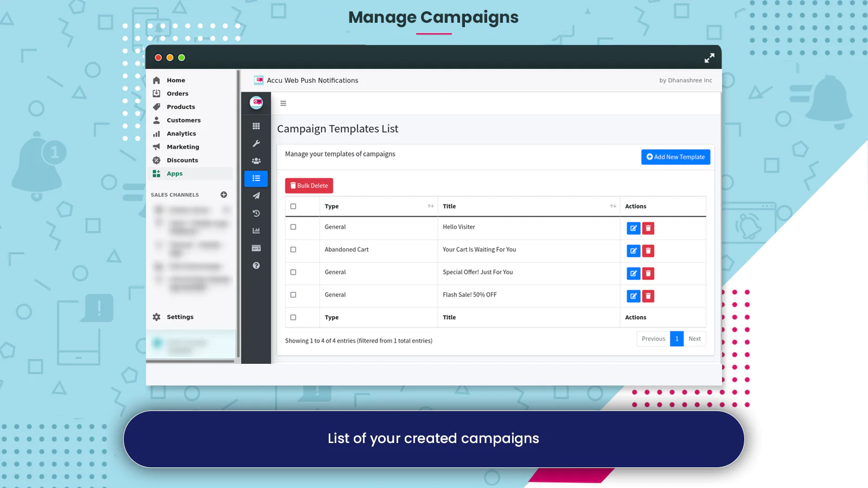The height and width of the screenshot is (488, 868).
Task: Click the Showing 1 to 4 entries text
Action: click(x=359, y=341)
